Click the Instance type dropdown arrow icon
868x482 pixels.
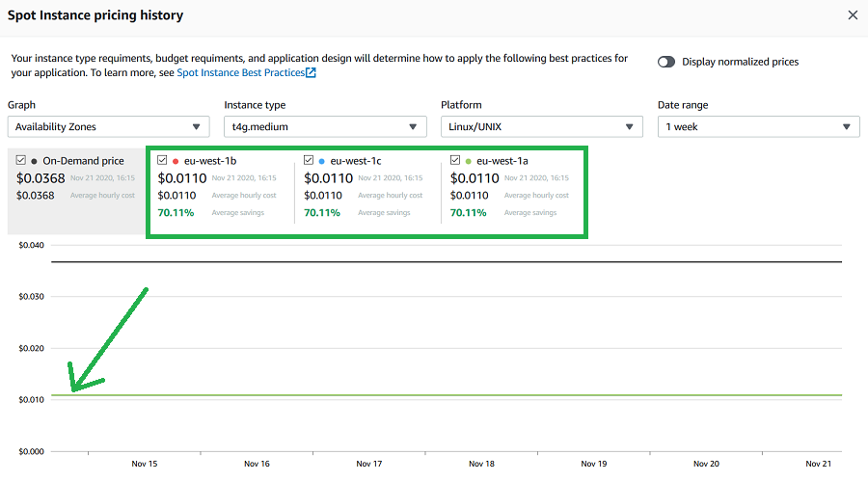(x=413, y=126)
